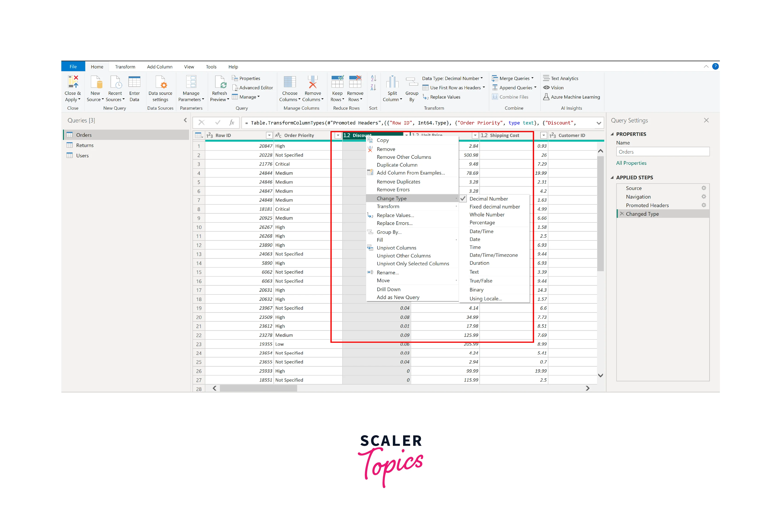This screenshot has width=781, height=532.
Task: Choose Whole Number from type submenu
Action: [487, 215]
